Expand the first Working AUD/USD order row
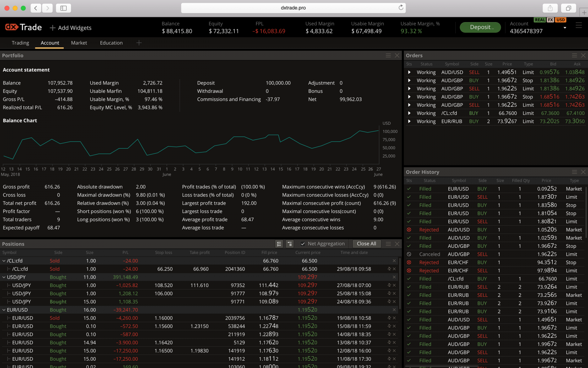This screenshot has height=368, width=588. point(409,72)
